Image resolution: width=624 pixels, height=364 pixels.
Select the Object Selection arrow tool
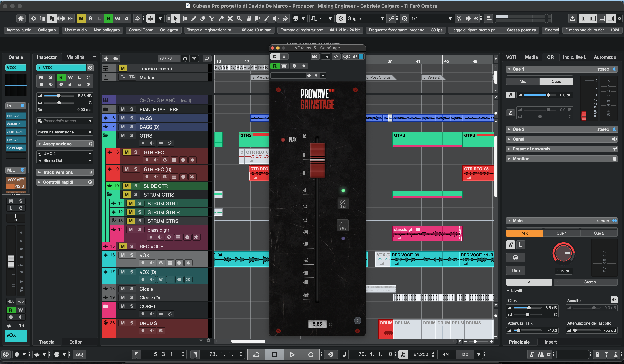(175, 18)
